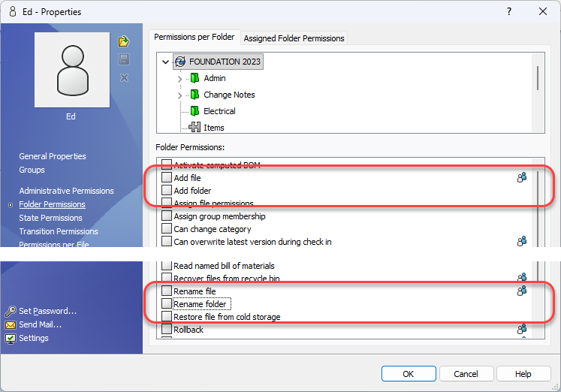Click the green Admin folder icon

195,78
